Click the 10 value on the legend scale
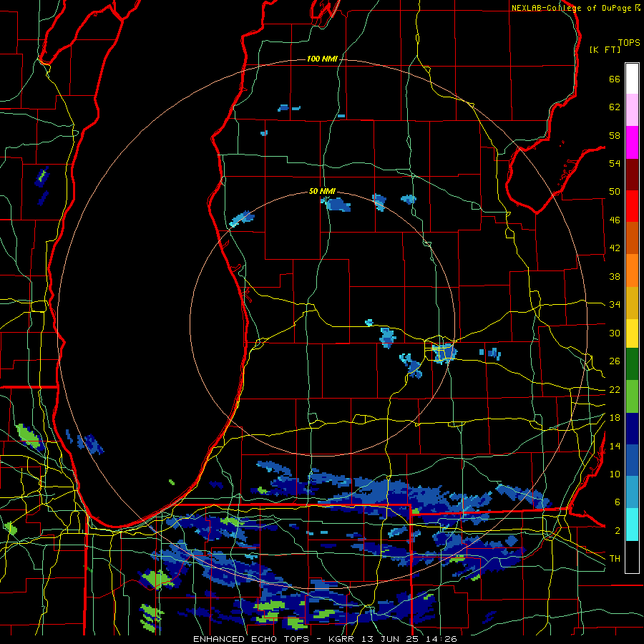 click(x=615, y=474)
